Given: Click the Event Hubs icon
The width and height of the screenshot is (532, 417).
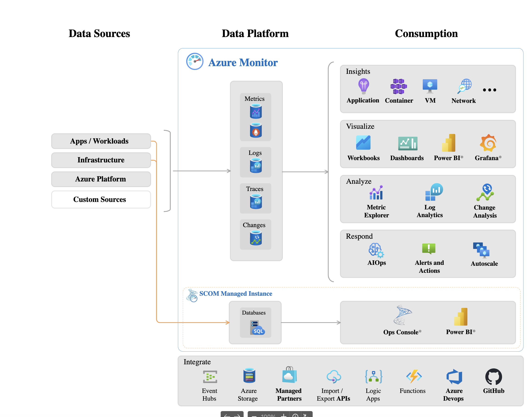Looking at the screenshot, I should tap(210, 377).
